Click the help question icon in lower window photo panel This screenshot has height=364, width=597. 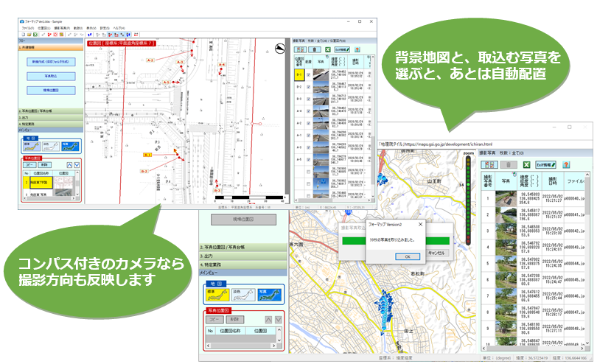(566, 164)
